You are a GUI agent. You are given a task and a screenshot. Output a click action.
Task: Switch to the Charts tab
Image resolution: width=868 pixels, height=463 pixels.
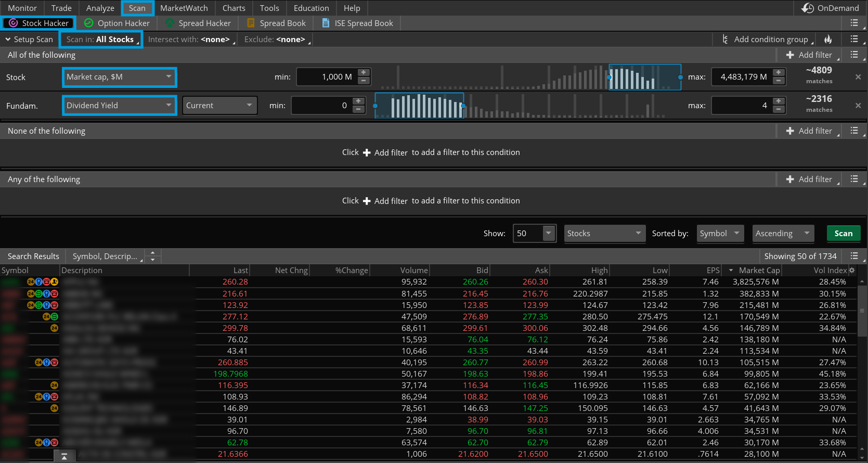click(x=234, y=8)
